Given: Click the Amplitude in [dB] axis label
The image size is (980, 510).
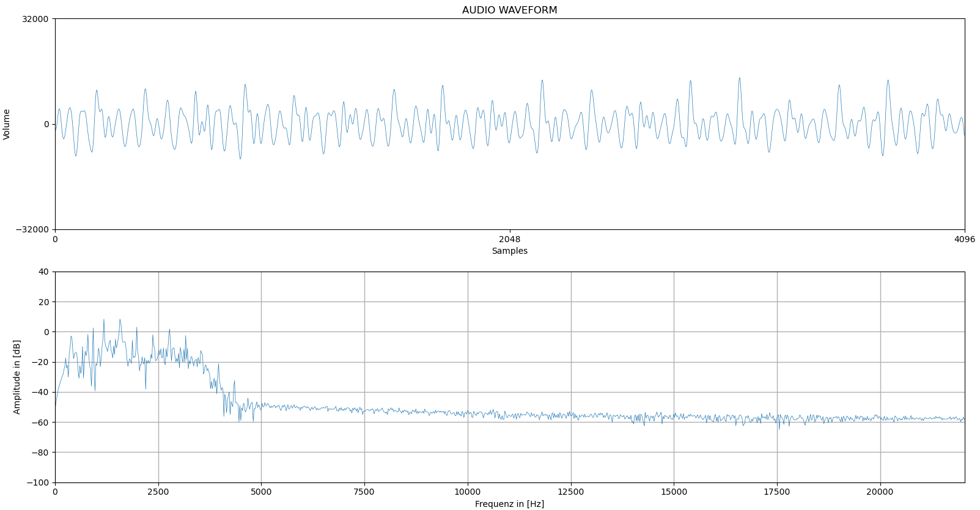Looking at the screenshot, I should [x=17, y=377].
